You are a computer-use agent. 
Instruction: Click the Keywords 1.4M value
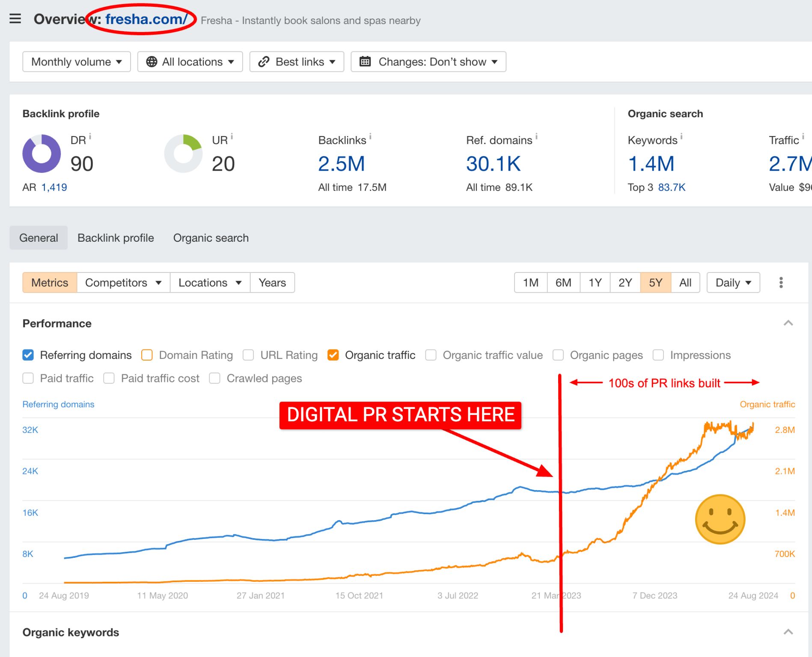point(651,164)
